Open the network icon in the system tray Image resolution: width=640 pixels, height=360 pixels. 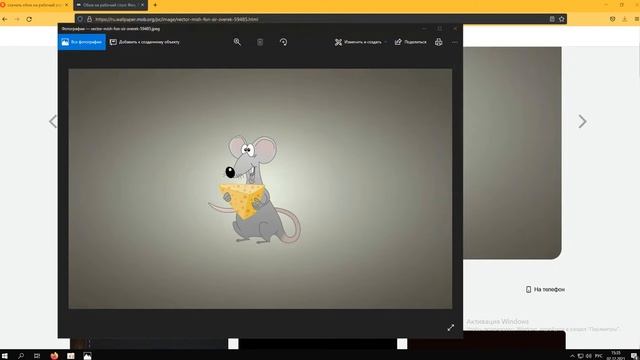[580, 356]
